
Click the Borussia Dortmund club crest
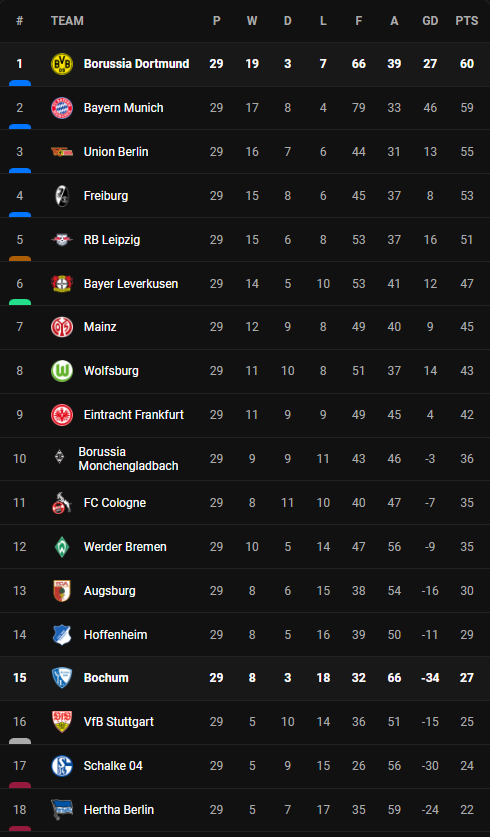coord(62,64)
